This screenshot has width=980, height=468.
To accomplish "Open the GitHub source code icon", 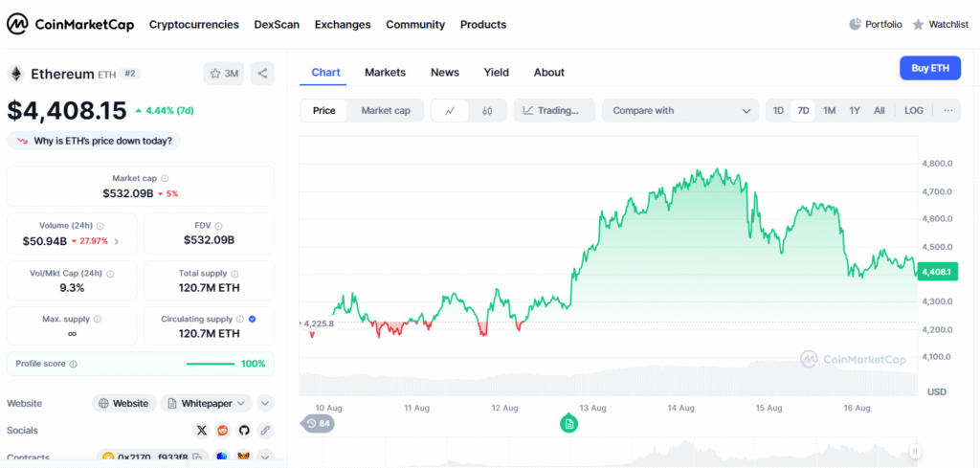I will 244,431.
